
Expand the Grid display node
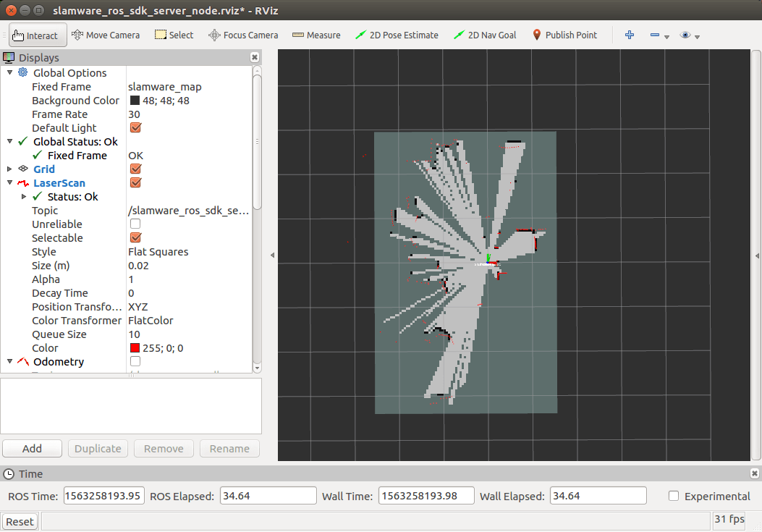point(9,169)
